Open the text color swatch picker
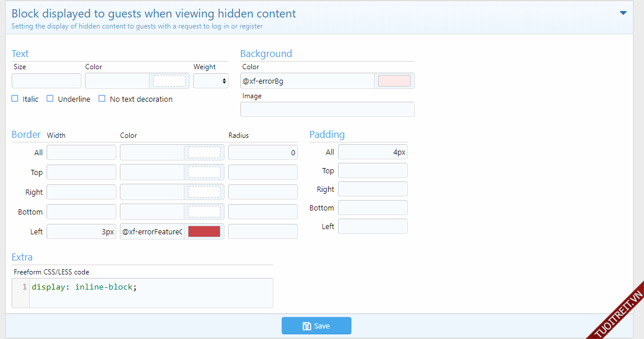The image size is (644, 339). pos(169,81)
